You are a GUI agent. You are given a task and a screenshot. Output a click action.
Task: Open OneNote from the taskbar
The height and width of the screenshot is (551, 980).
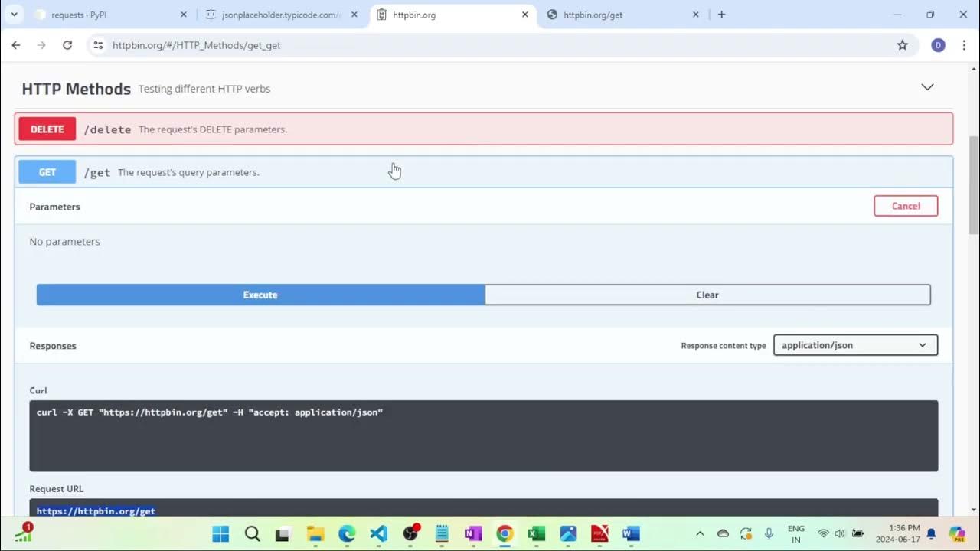[473, 533]
